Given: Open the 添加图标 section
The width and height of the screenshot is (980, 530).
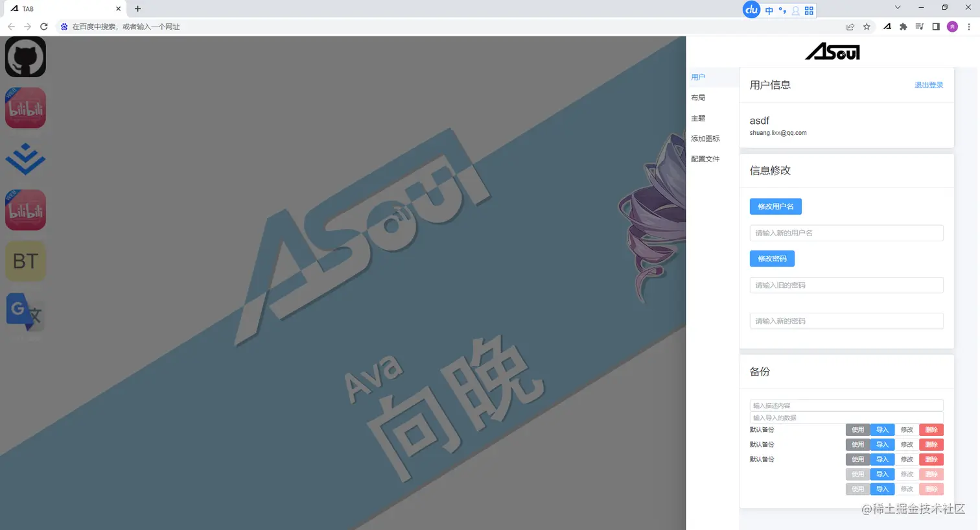Looking at the screenshot, I should pyautogui.click(x=705, y=138).
